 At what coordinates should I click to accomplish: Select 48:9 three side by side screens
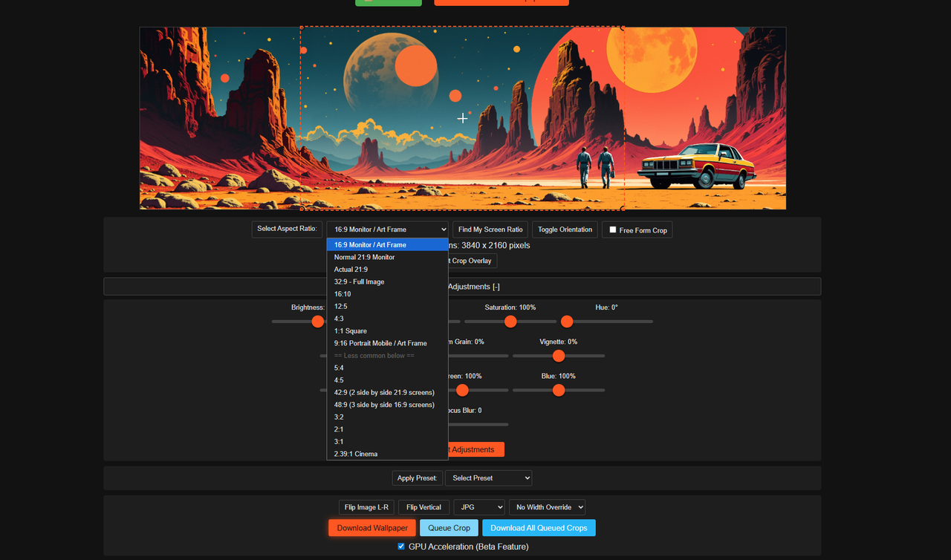(x=387, y=405)
